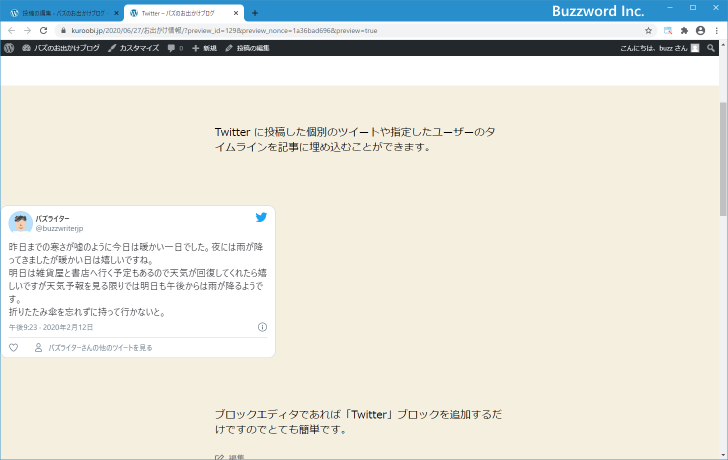Open バズのお出かけブログ site menu
The image size is (728, 460).
coord(61,48)
